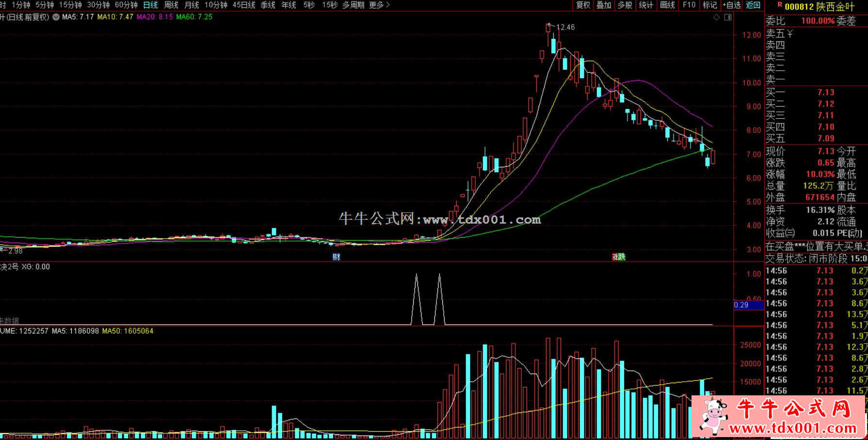This screenshot has height=440, width=868.
Task: Click the 委比 100.00% value
Action: click(x=818, y=21)
